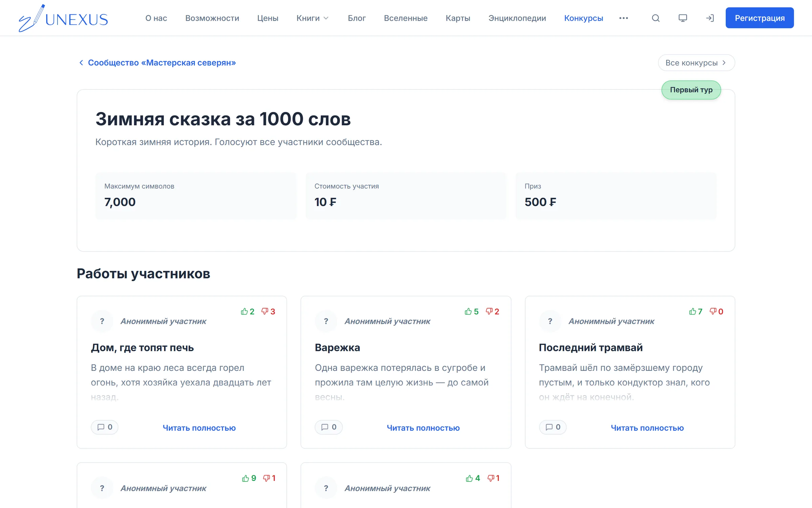
Task: Click the 'Варежка' story title
Action: click(x=337, y=347)
